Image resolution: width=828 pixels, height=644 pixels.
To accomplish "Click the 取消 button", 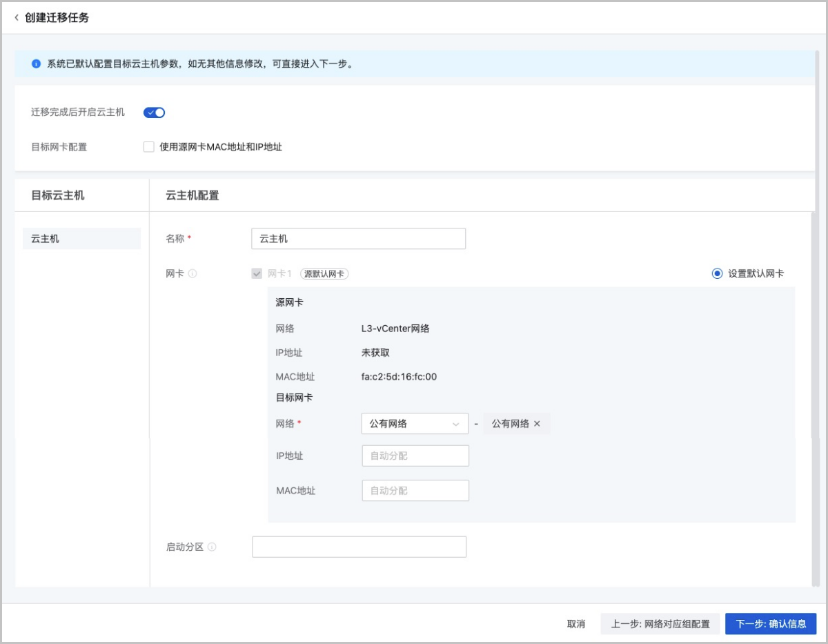I will pos(576,623).
